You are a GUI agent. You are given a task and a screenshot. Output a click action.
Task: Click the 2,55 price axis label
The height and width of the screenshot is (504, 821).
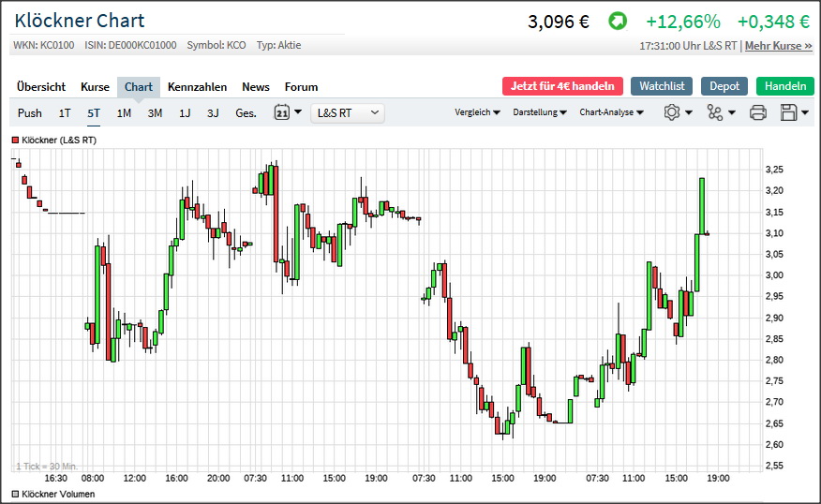pyautogui.click(x=774, y=466)
